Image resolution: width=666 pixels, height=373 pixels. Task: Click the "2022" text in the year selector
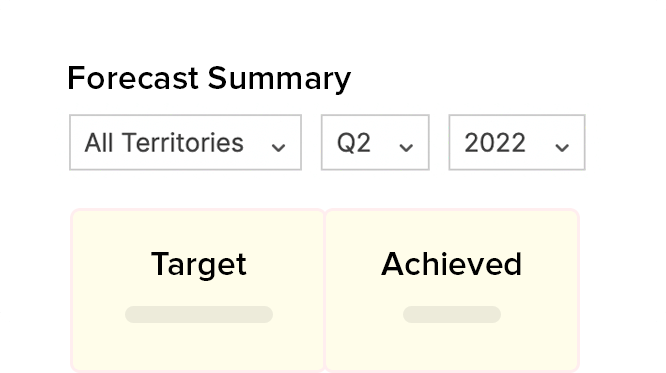point(495,143)
